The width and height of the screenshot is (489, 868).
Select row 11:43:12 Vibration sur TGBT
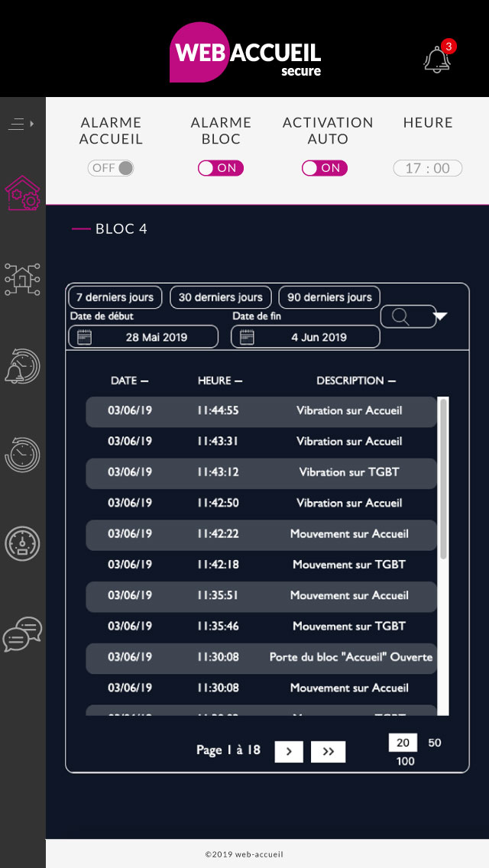click(x=261, y=473)
